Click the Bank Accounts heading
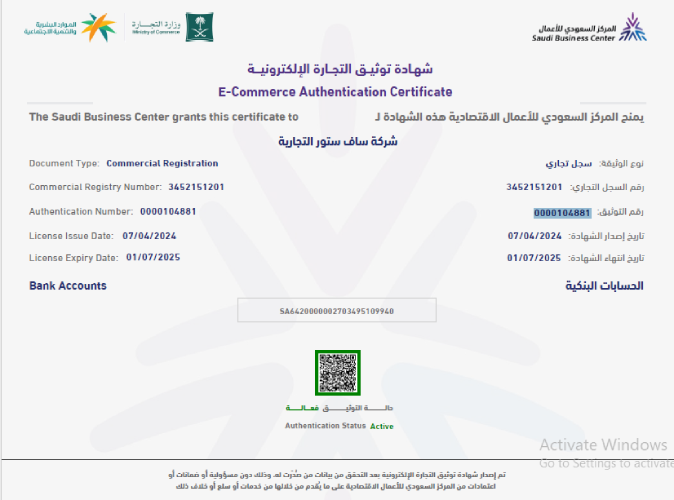674x500 pixels. (x=68, y=286)
